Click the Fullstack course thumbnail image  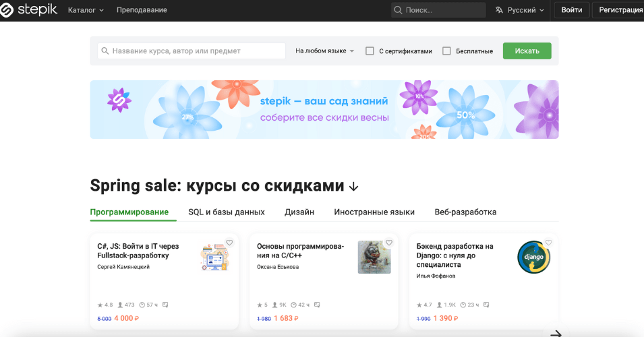click(215, 257)
